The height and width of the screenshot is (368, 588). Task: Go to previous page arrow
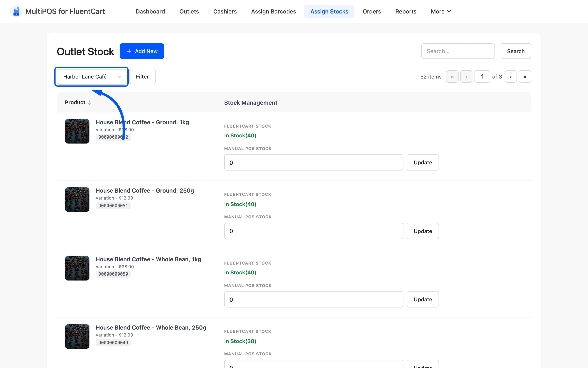(x=466, y=77)
